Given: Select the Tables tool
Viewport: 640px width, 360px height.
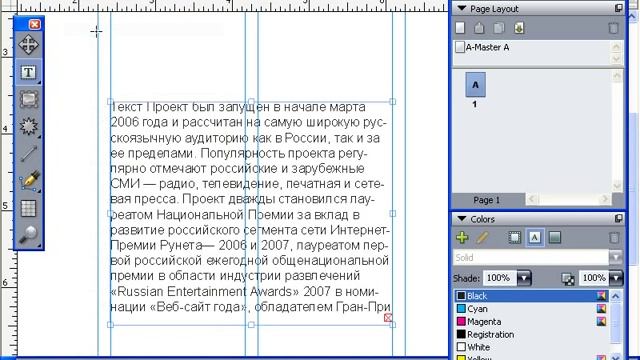Looking at the screenshot, I should (29, 208).
